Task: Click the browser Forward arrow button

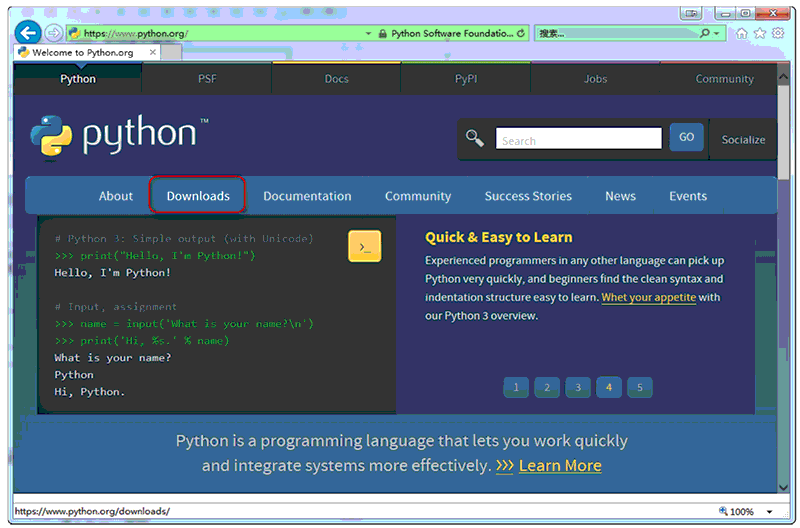Action: tap(53, 33)
